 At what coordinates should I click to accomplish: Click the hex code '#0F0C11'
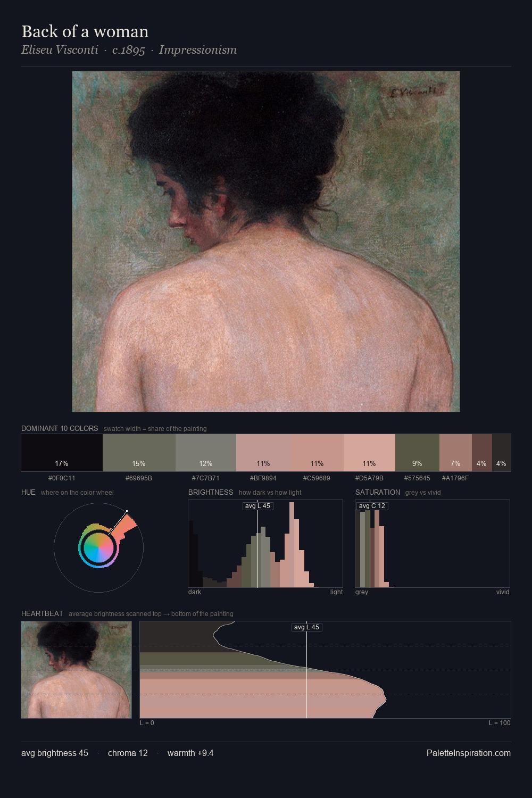click(x=62, y=478)
